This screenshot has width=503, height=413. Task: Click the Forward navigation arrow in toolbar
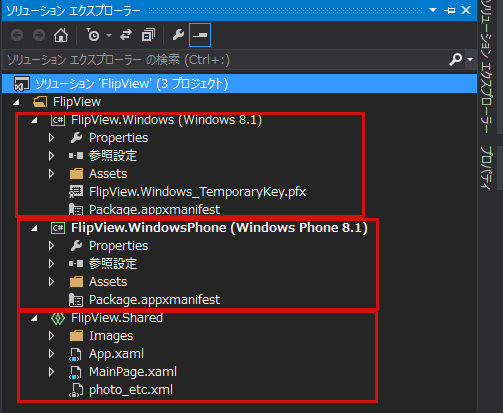tap(39, 35)
